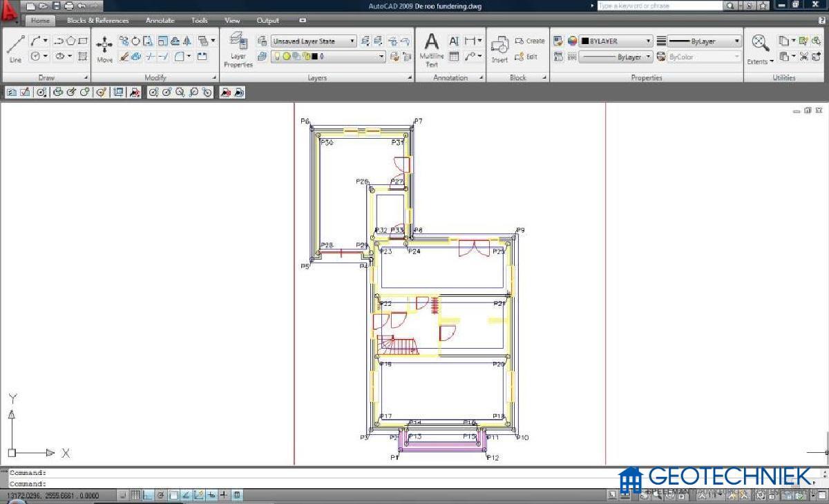Open Layer Properties manager

point(238,49)
